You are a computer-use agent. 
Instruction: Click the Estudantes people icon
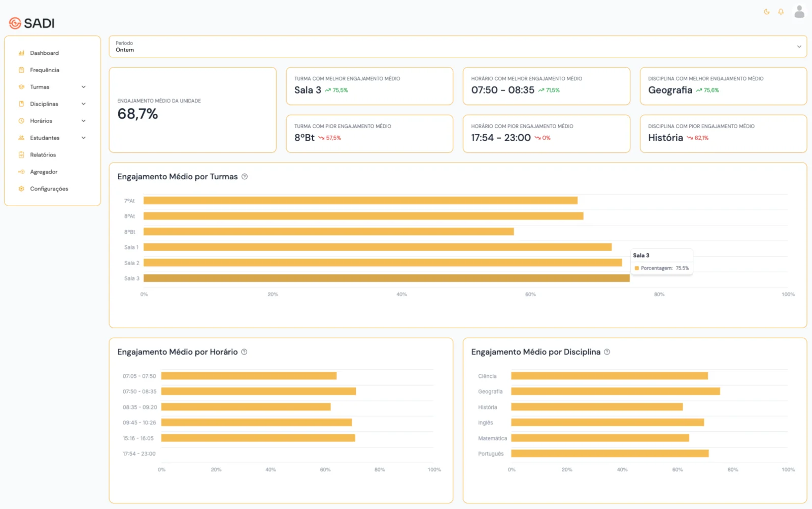click(x=21, y=138)
